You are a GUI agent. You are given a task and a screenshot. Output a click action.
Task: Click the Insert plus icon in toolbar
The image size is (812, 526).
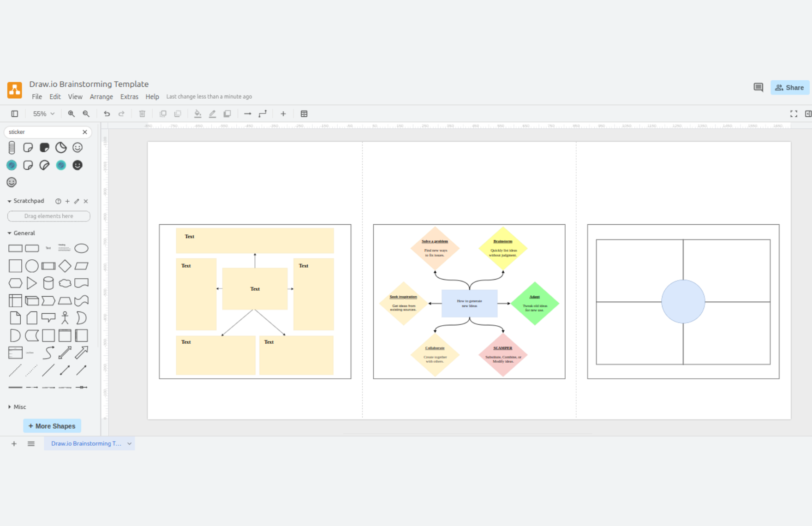click(x=283, y=114)
